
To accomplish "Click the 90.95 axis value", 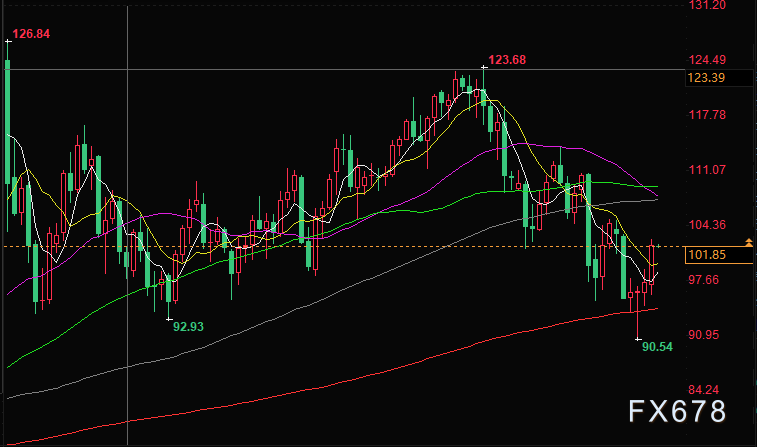I will click(x=703, y=335).
